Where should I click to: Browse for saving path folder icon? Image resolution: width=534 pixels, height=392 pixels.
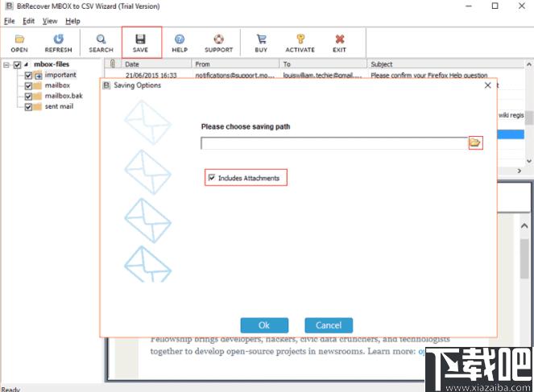(475, 142)
